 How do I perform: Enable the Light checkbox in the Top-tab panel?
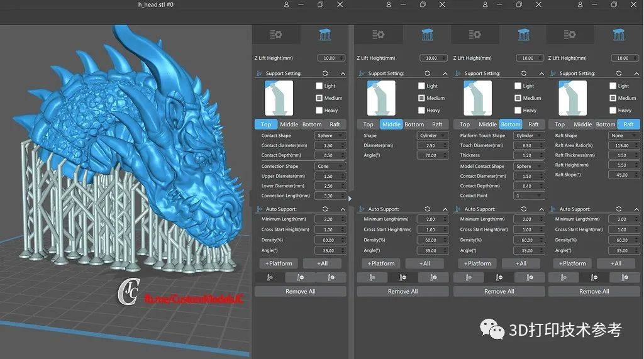(x=319, y=86)
